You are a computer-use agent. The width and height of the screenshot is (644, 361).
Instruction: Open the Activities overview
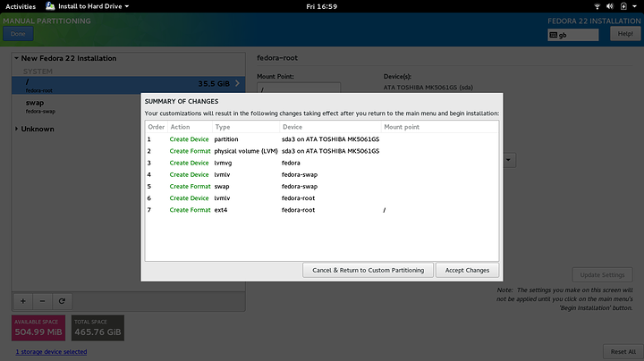(x=21, y=6)
